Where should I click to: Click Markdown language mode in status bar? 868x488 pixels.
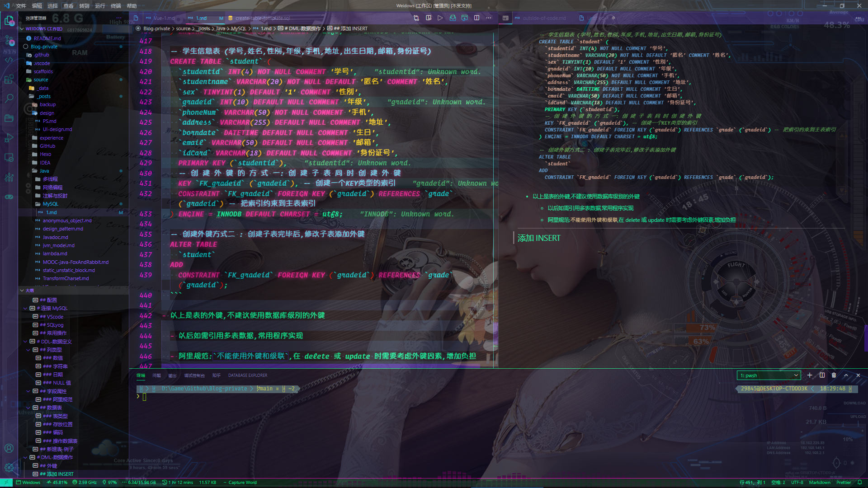pos(820,483)
